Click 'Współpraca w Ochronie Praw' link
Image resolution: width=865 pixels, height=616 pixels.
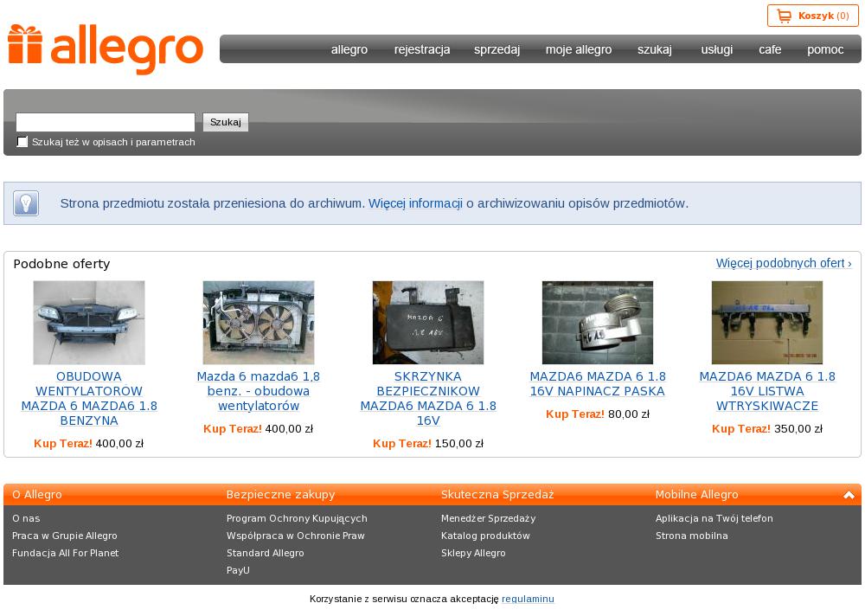click(296, 536)
